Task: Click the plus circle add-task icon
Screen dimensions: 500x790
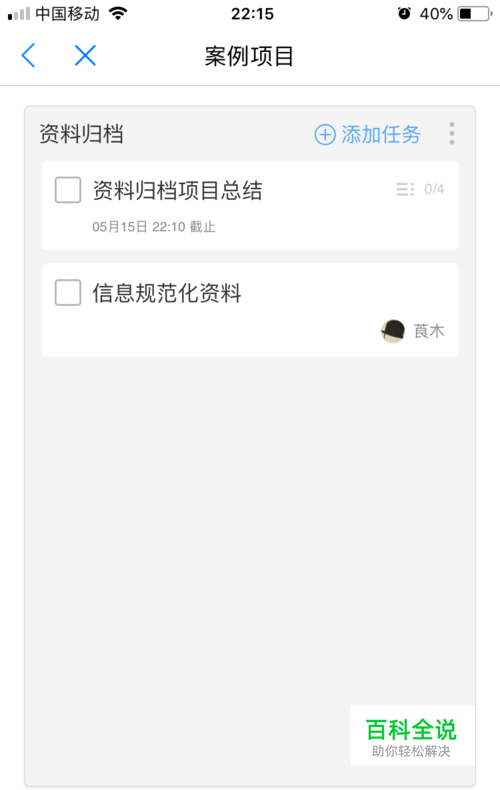Action: [x=325, y=135]
